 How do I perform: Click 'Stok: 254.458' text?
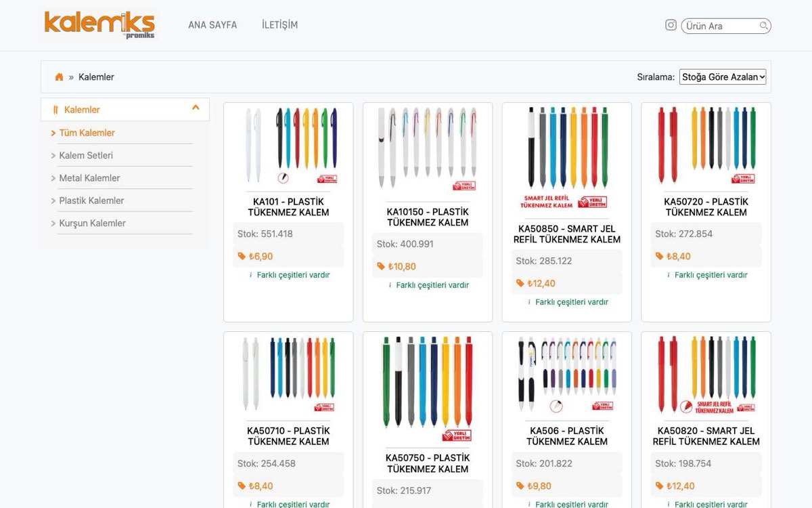[x=267, y=463]
